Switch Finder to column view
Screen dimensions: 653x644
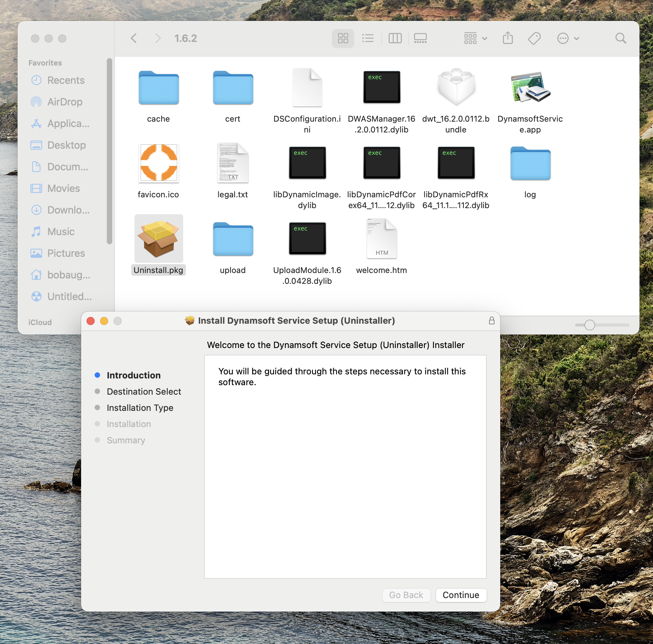pyautogui.click(x=395, y=38)
